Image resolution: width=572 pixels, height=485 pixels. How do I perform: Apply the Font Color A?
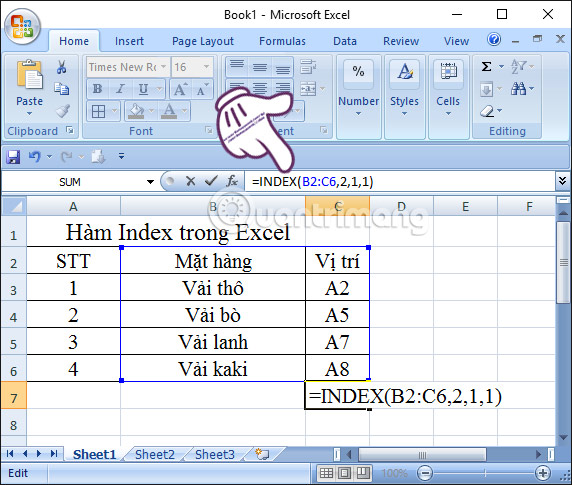pyautogui.click(x=169, y=111)
